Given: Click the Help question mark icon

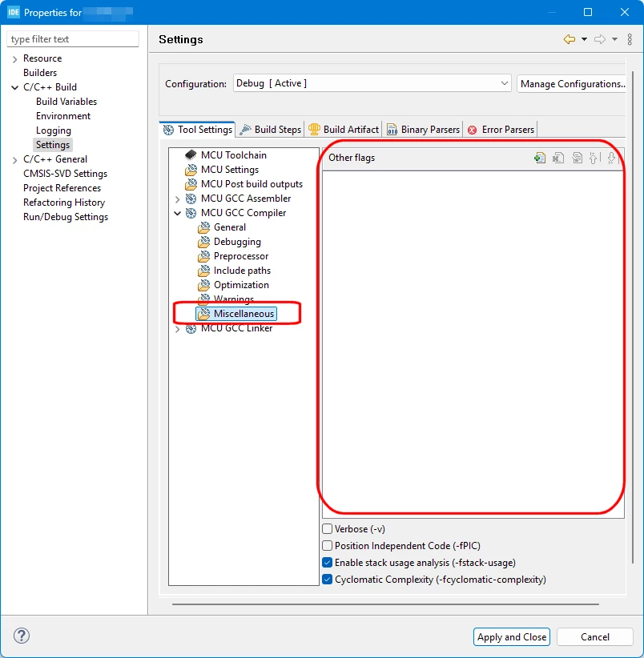Looking at the screenshot, I should 22,636.
